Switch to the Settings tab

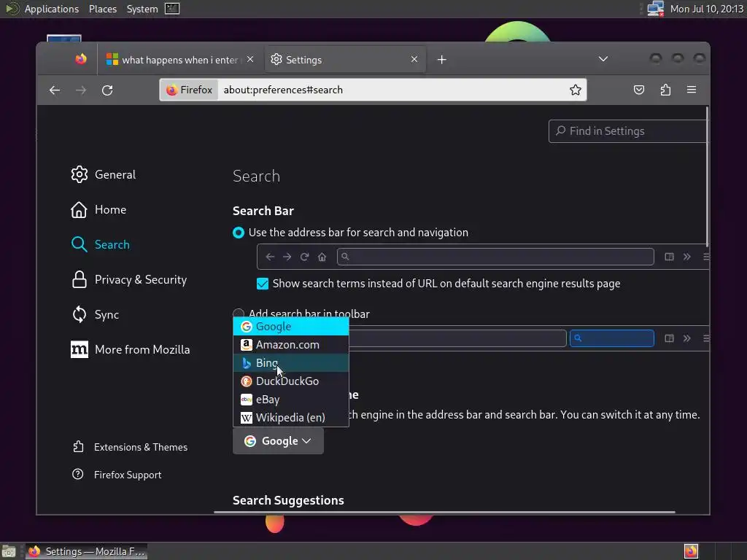[344, 60]
